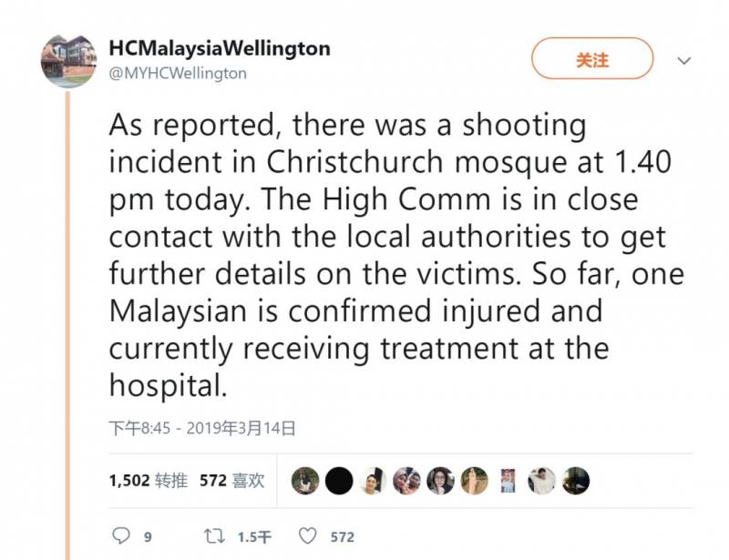Expand the tweet options chevron menu
This screenshot has width=729, height=560.
(x=685, y=61)
